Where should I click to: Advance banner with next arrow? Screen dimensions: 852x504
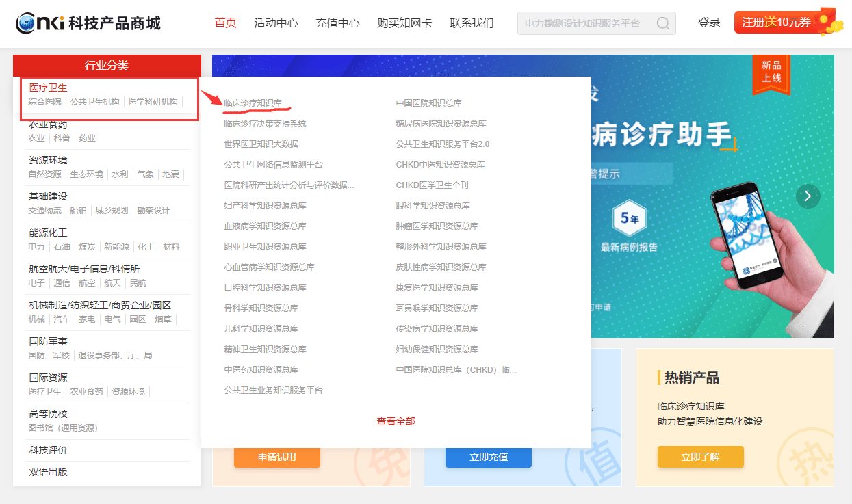pyautogui.click(x=808, y=196)
